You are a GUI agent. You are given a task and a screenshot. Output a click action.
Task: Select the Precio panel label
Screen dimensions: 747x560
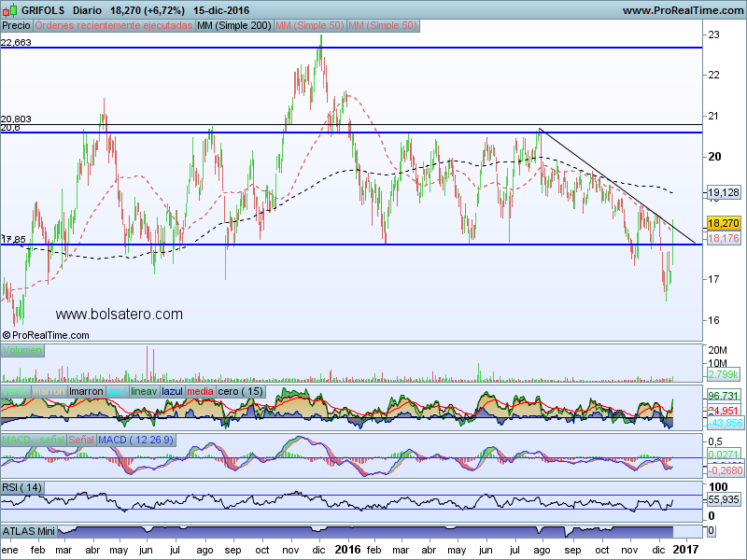point(16,25)
